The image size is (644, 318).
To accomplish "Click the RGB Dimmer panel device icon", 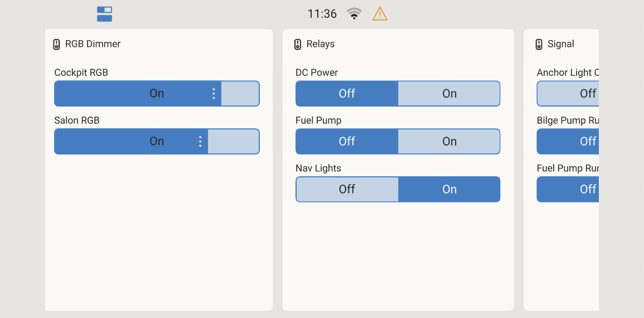I will point(56,44).
